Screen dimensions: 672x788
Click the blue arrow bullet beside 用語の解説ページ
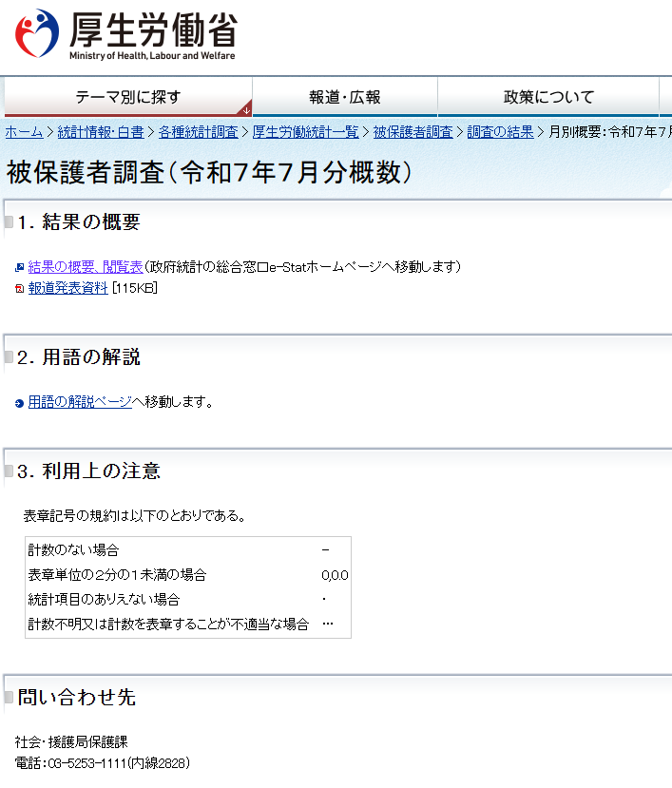coord(20,403)
